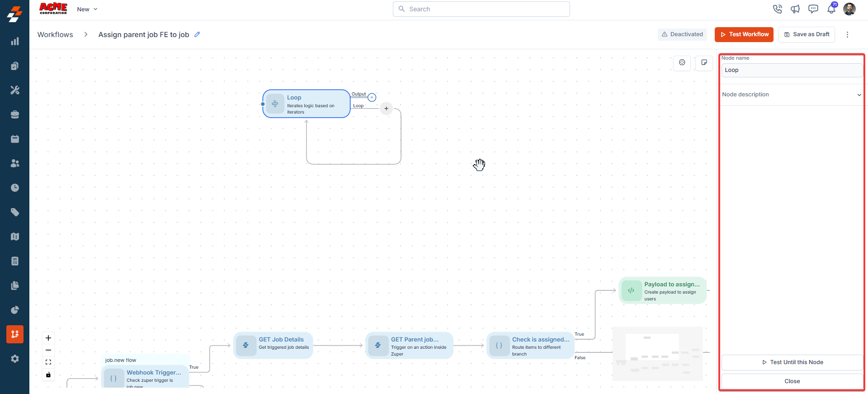Edit workflow name with pencil icon

[197, 34]
